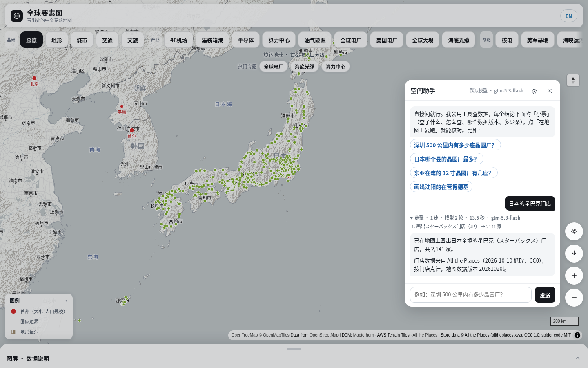Screen dimensions: 588x368
Task: Open the 半导体 layer tab
Action: (x=246, y=40)
